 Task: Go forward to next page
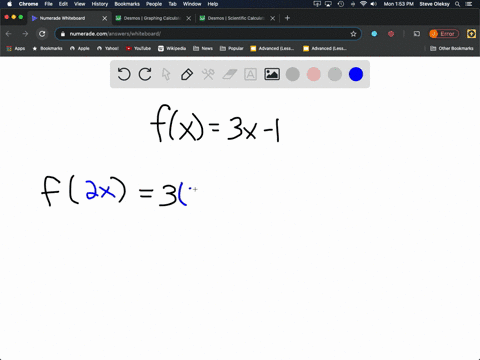click(25, 34)
